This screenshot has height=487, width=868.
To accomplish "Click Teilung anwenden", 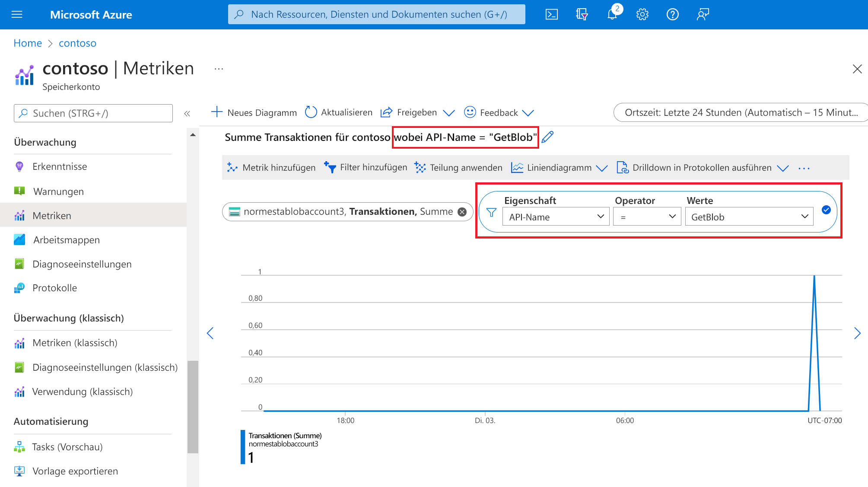I will (458, 168).
